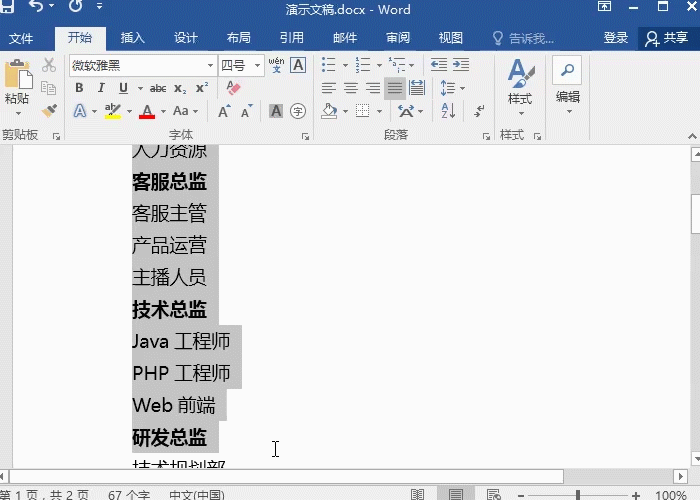Center align text

pos(351,88)
